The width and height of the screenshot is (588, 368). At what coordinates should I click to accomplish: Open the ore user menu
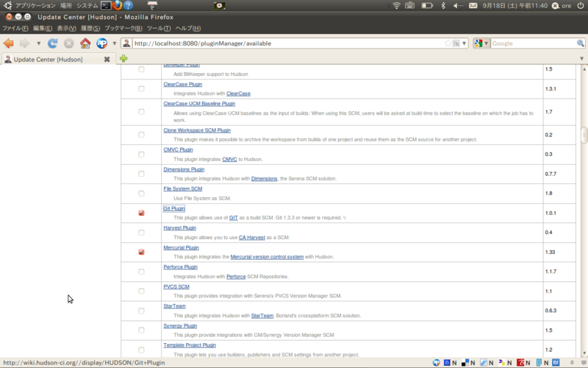(x=562, y=6)
